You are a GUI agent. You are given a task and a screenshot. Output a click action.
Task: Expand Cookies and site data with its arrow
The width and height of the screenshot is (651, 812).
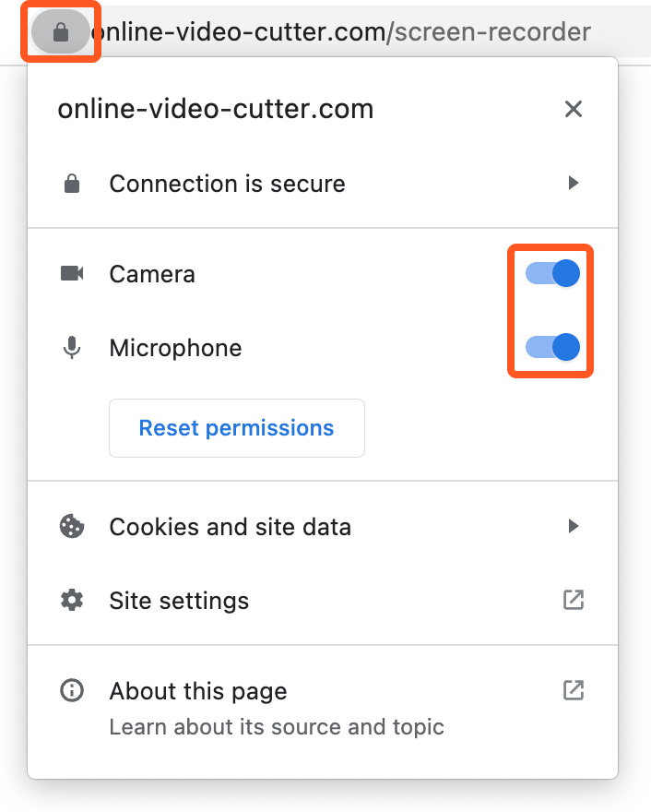pyautogui.click(x=573, y=526)
